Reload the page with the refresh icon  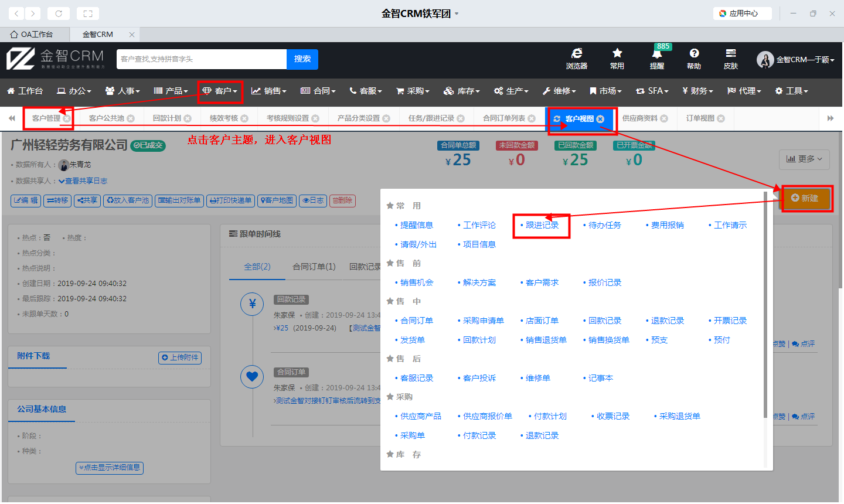point(59,13)
